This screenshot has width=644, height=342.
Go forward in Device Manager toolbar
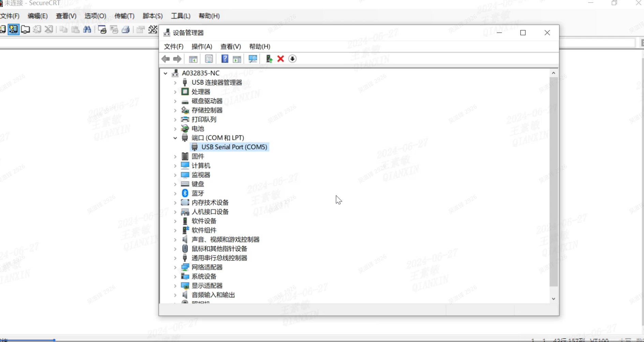click(177, 59)
